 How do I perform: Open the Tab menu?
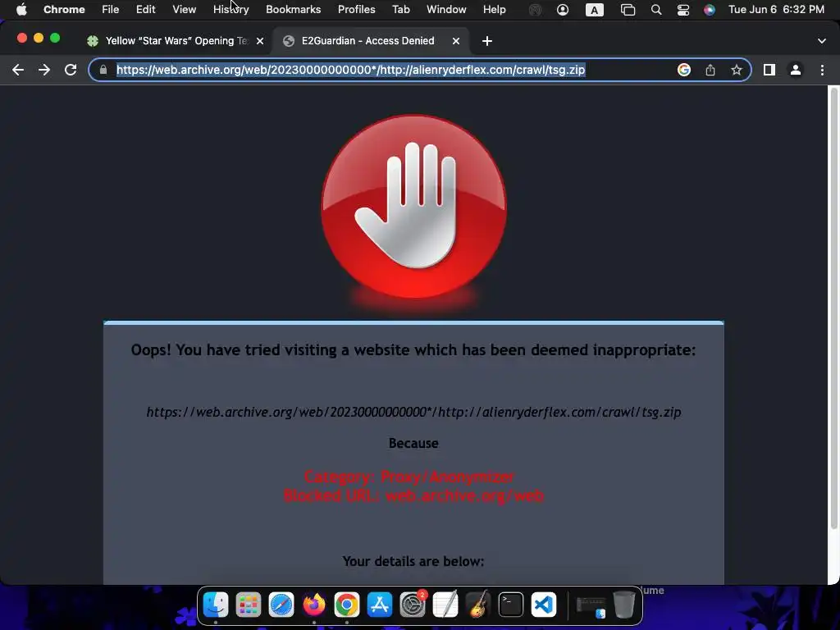tap(400, 9)
